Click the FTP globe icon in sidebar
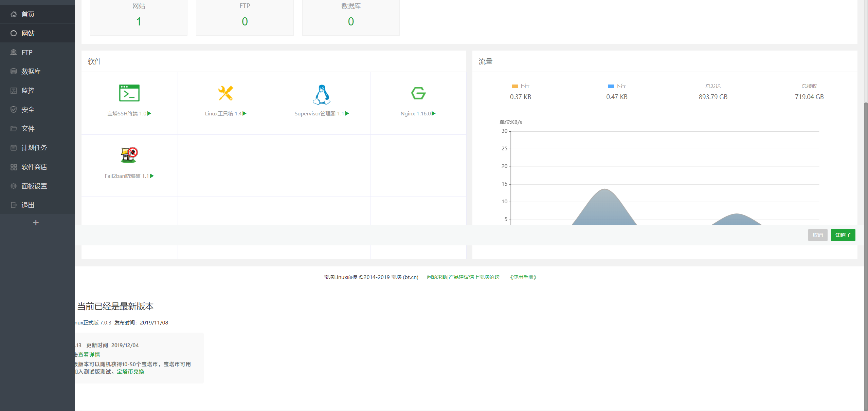 point(14,52)
